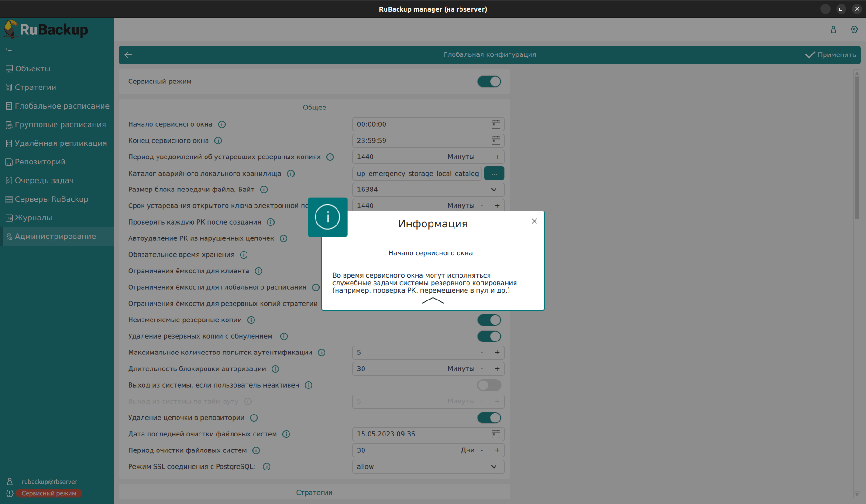The image size is (866, 504).
Task: Click the Применить button
Action: coord(831,55)
